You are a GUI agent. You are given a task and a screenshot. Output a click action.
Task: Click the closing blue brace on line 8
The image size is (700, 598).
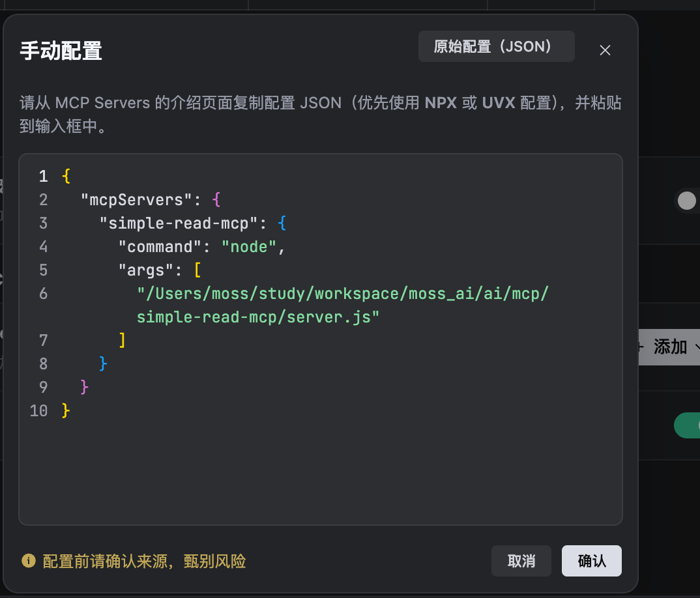[103, 363]
